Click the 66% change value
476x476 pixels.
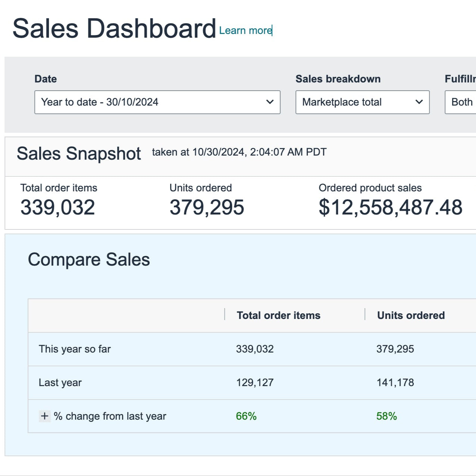tap(246, 416)
